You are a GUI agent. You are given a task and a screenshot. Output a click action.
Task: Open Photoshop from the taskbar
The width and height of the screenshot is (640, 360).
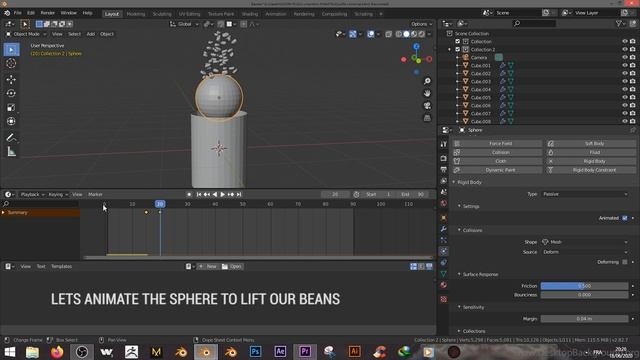256,352
